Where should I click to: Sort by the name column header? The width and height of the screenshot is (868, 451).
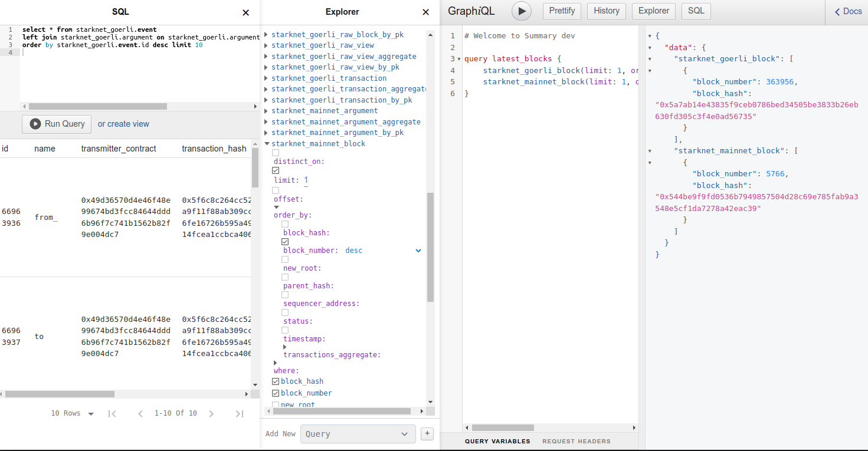click(x=45, y=149)
